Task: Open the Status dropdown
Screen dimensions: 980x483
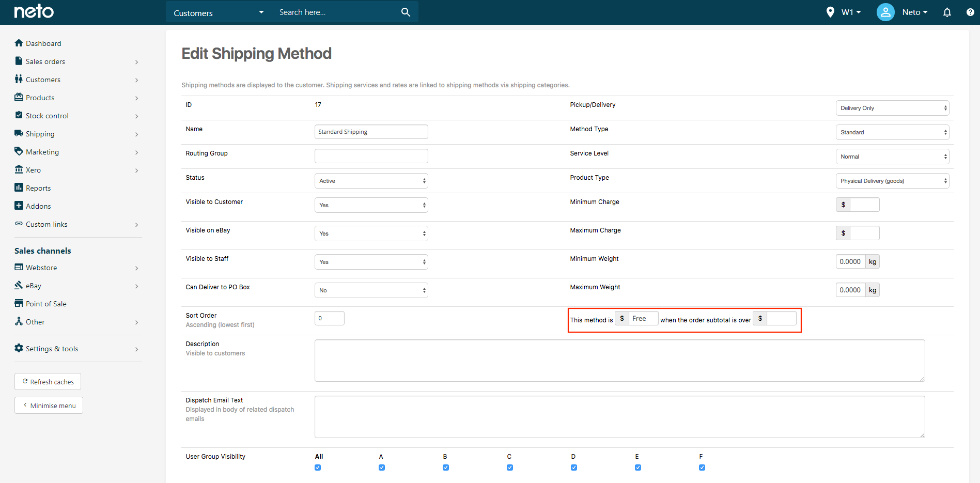Action: pyautogui.click(x=371, y=181)
